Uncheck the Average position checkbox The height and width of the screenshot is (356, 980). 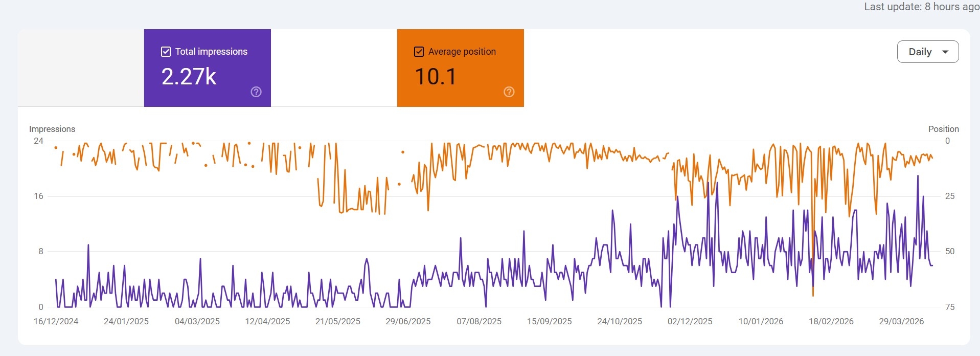419,52
